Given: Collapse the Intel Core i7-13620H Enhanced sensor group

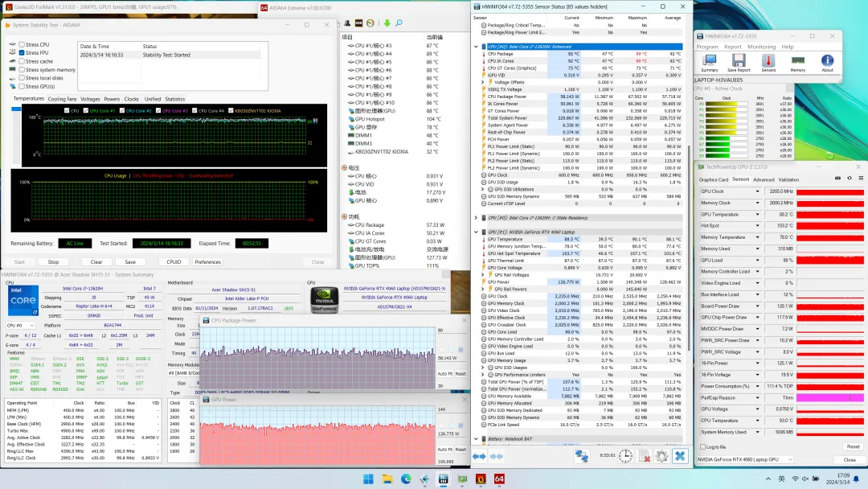Looking at the screenshot, I should point(476,47).
